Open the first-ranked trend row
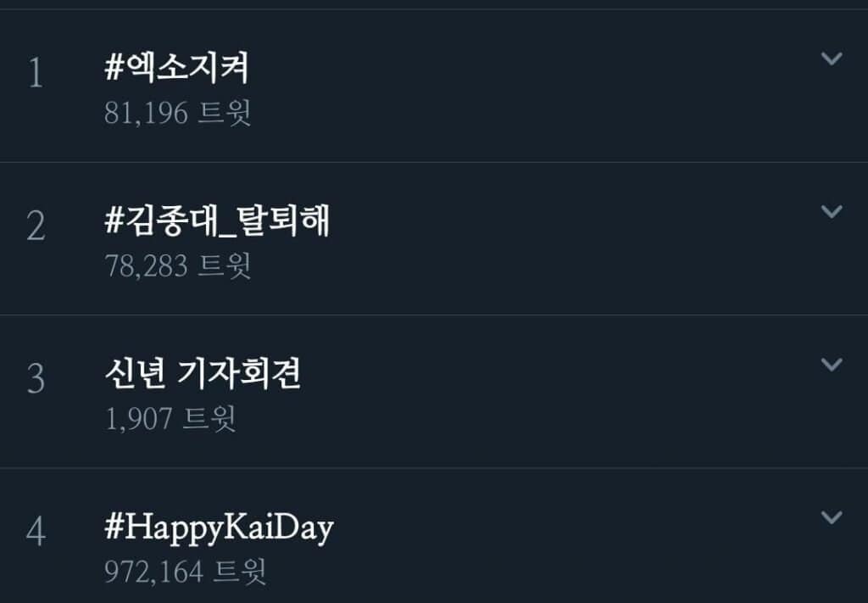This screenshot has height=603, width=868. (509, 87)
